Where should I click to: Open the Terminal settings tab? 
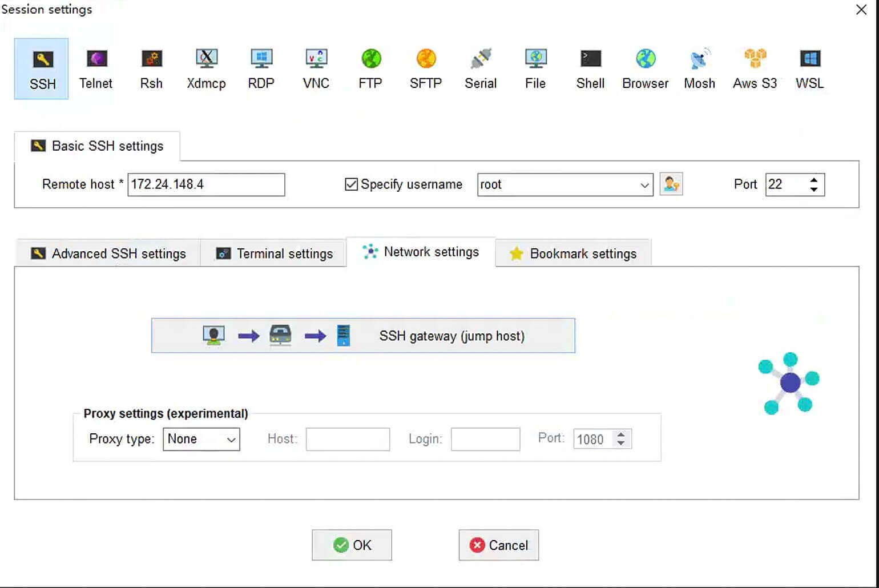click(274, 253)
